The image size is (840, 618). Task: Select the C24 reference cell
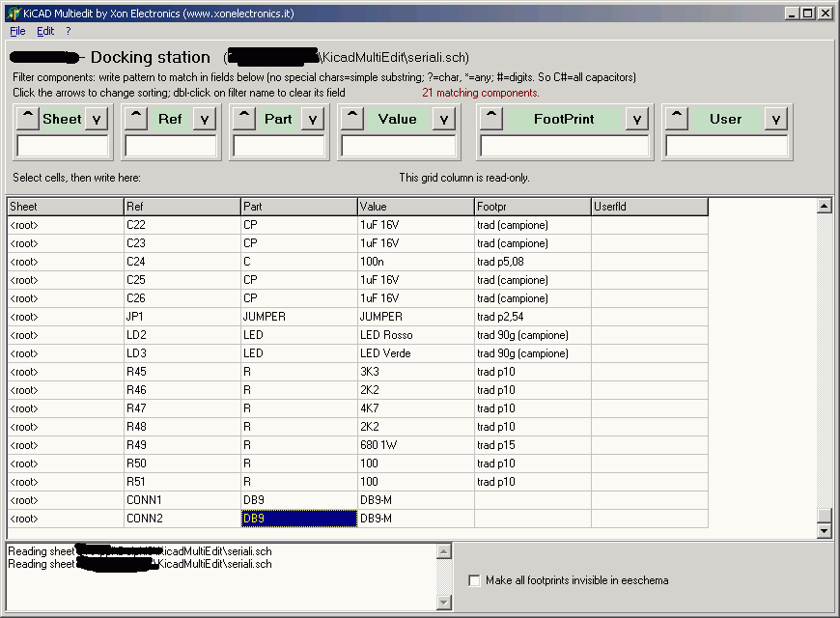pyautogui.click(x=182, y=262)
